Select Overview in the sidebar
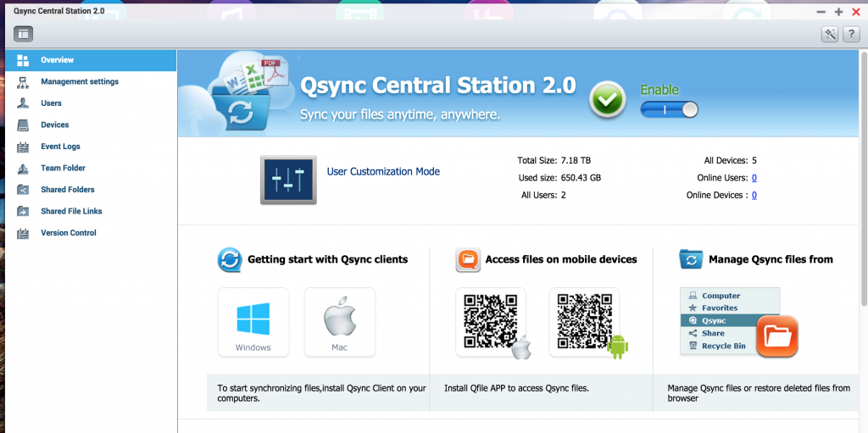The image size is (868, 433). 57,60
